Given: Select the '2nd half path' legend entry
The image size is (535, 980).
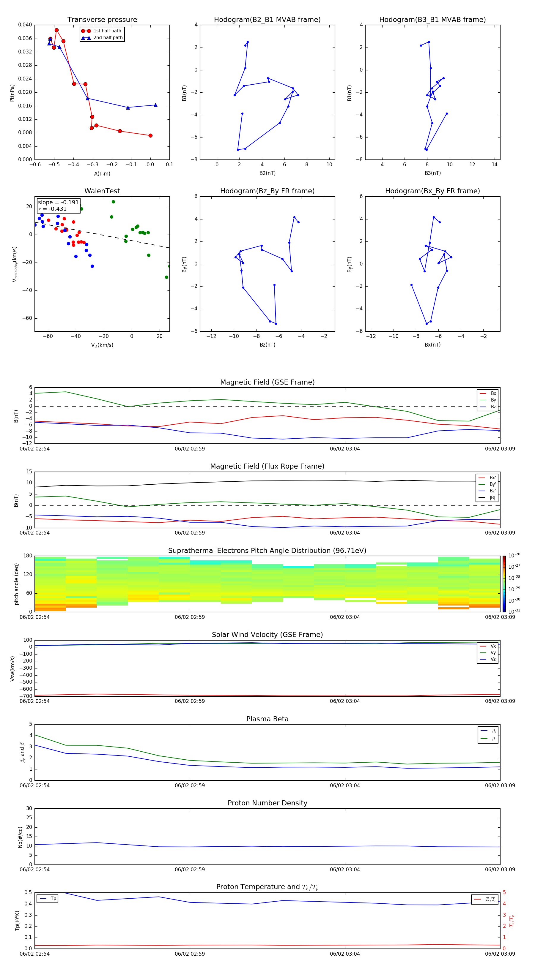Looking at the screenshot, I should 102,38.
